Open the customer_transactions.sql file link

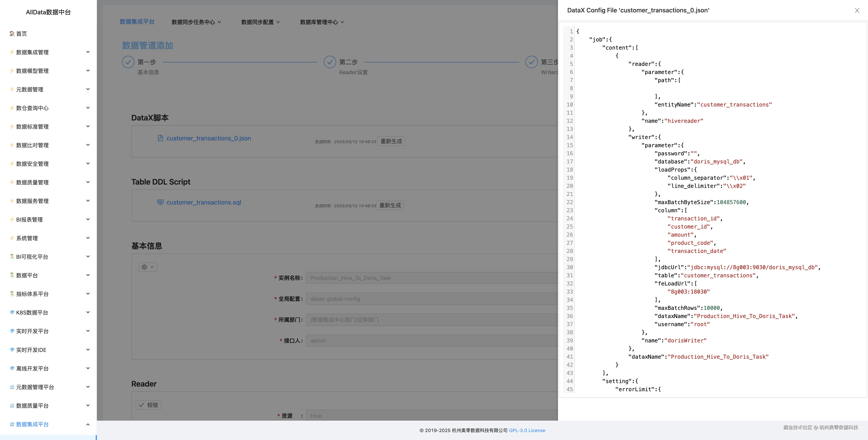203,202
